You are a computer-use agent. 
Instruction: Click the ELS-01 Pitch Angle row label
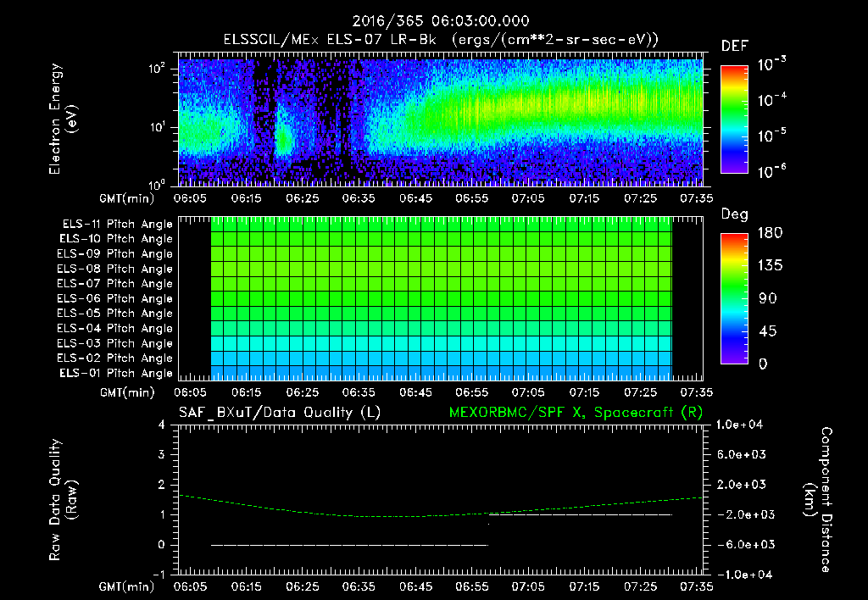[x=116, y=373]
